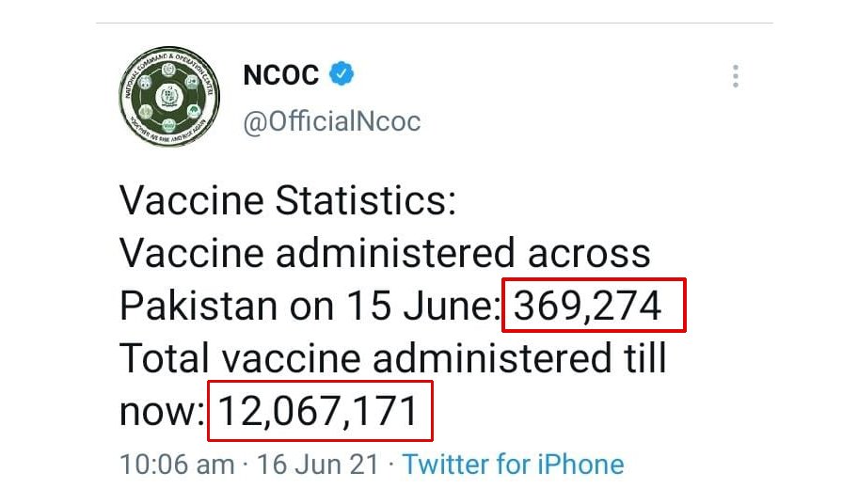The height and width of the screenshot is (504, 858).
Task: Open the @OfficialNcoc handle link
Action: click(332, 122)
